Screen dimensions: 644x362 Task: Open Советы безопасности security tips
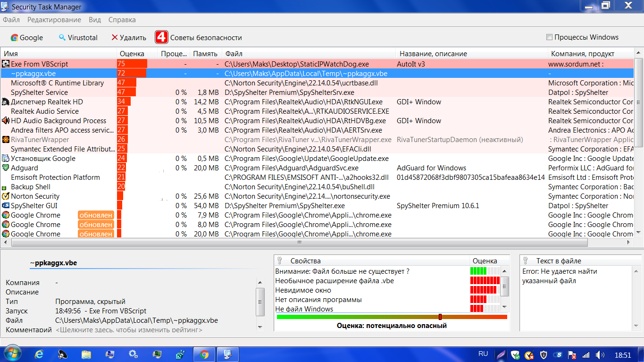pyautogui.click(x=206, y=37)
